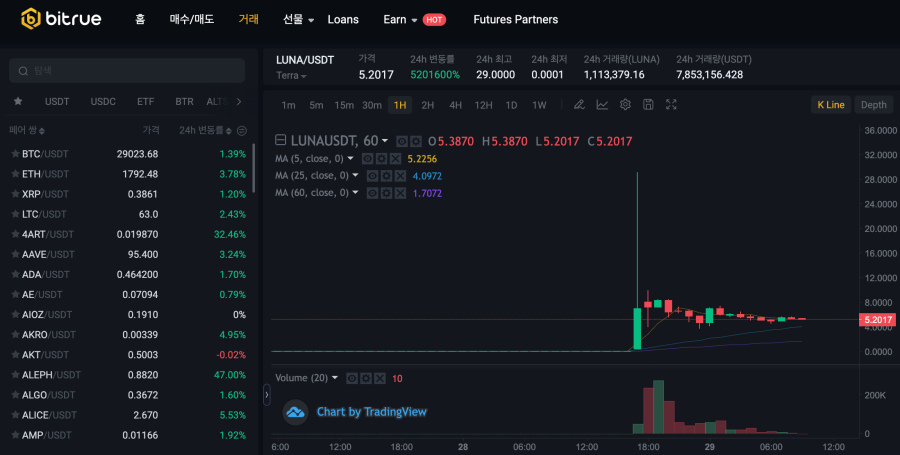
Task: Switch chart to Depth view
Action: pos(874,105)
